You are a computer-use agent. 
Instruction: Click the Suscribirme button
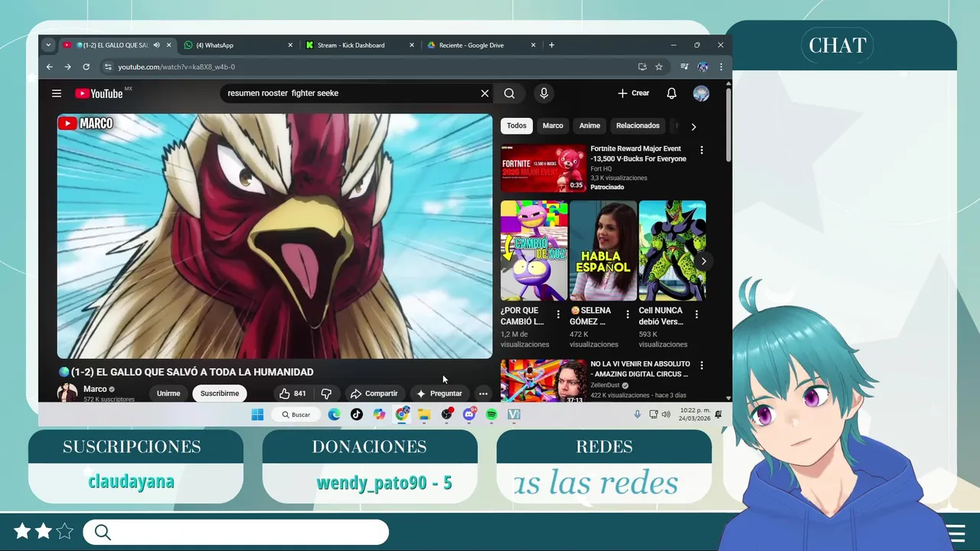tap(220, 393)
